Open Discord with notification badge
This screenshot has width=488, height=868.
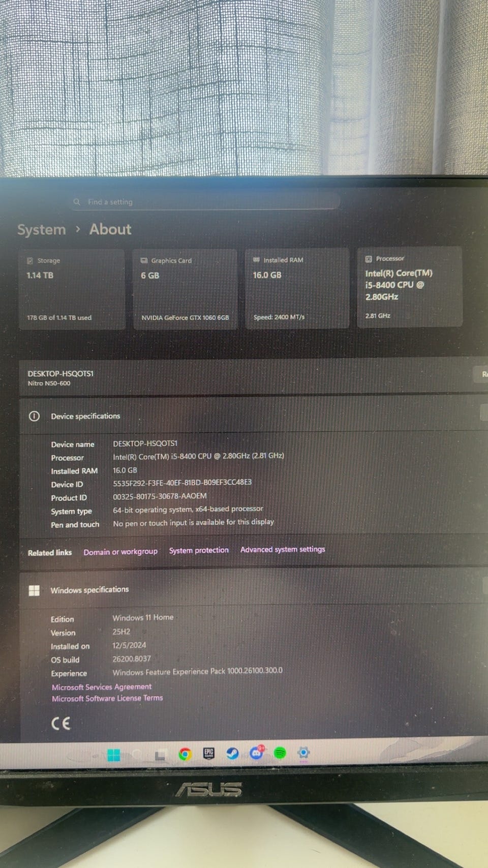(x=257, y=753)
